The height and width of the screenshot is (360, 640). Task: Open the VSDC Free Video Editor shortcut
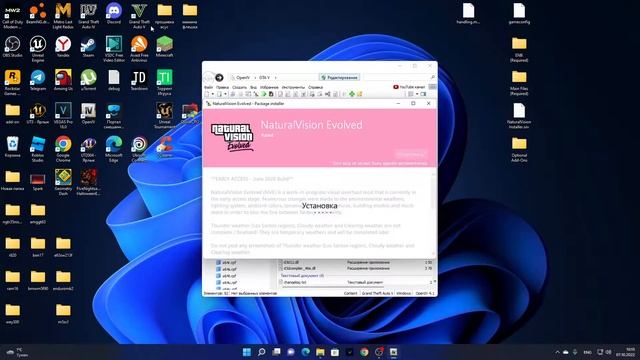[113, 49]
